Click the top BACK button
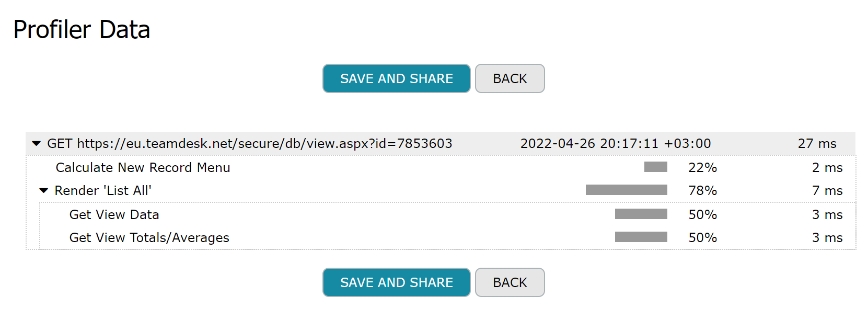This screenshot has width=868, height=320. pyautogui.click(x=510, y=78)
